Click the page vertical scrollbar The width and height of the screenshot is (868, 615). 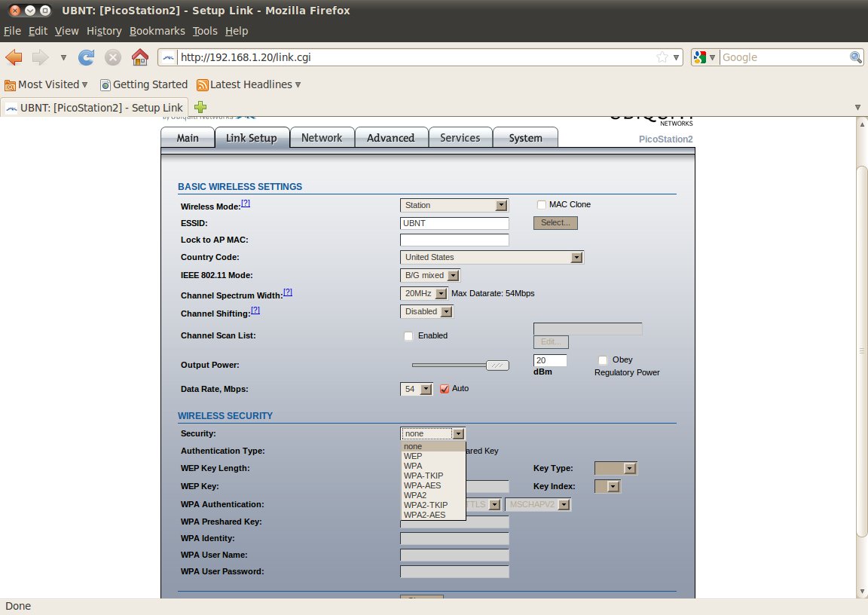click(x=861, y=351)
